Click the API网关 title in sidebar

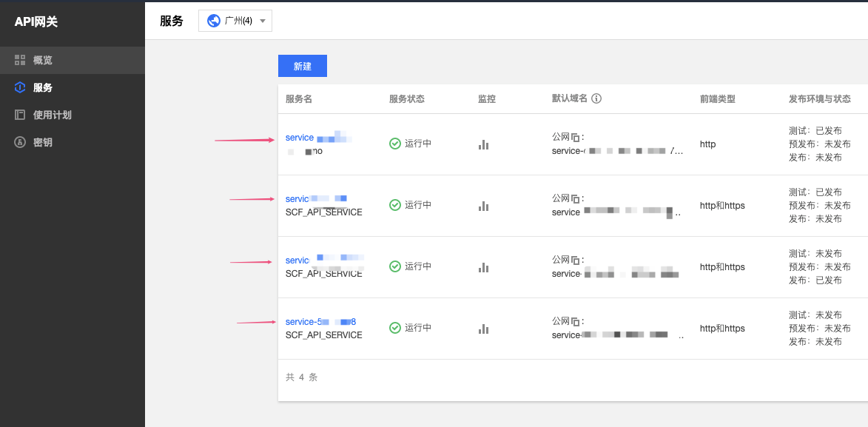coord(36,22)
